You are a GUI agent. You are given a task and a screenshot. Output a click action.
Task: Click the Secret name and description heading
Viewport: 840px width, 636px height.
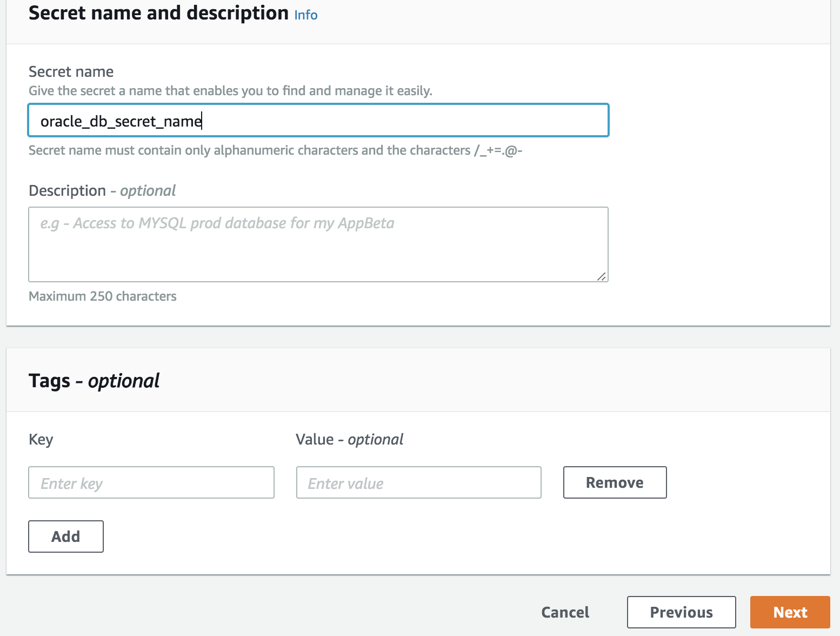pyautogui.click(x=158, y=13)
